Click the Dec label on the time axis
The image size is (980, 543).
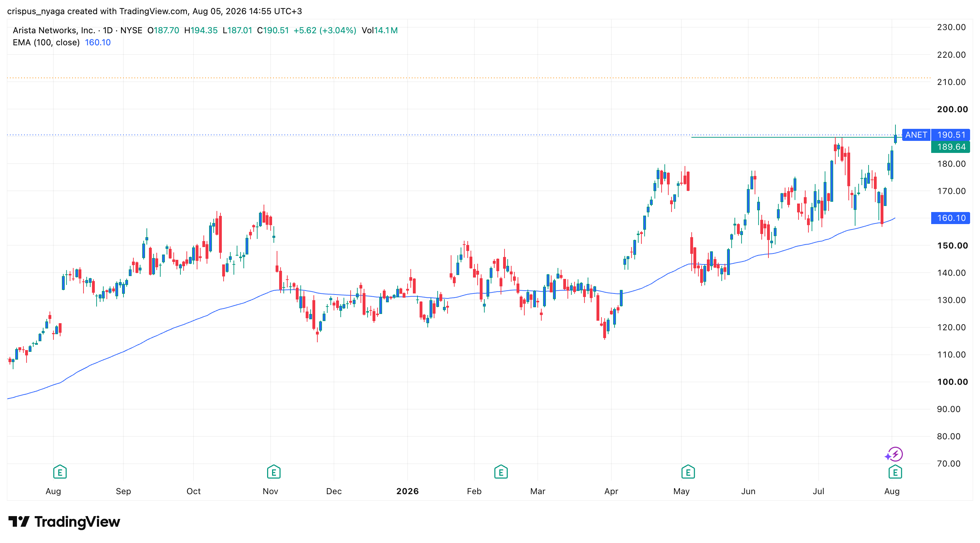(334, 491)
